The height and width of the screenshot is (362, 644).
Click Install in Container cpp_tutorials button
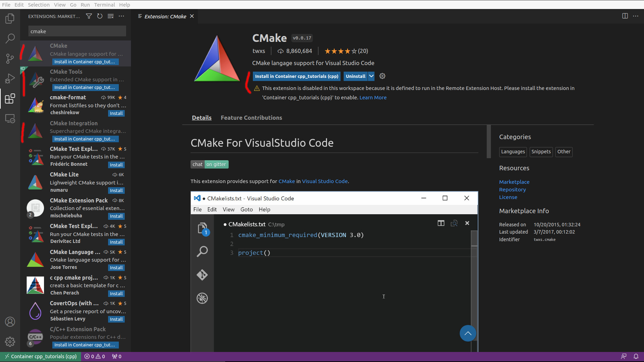[x=297, y=76]
